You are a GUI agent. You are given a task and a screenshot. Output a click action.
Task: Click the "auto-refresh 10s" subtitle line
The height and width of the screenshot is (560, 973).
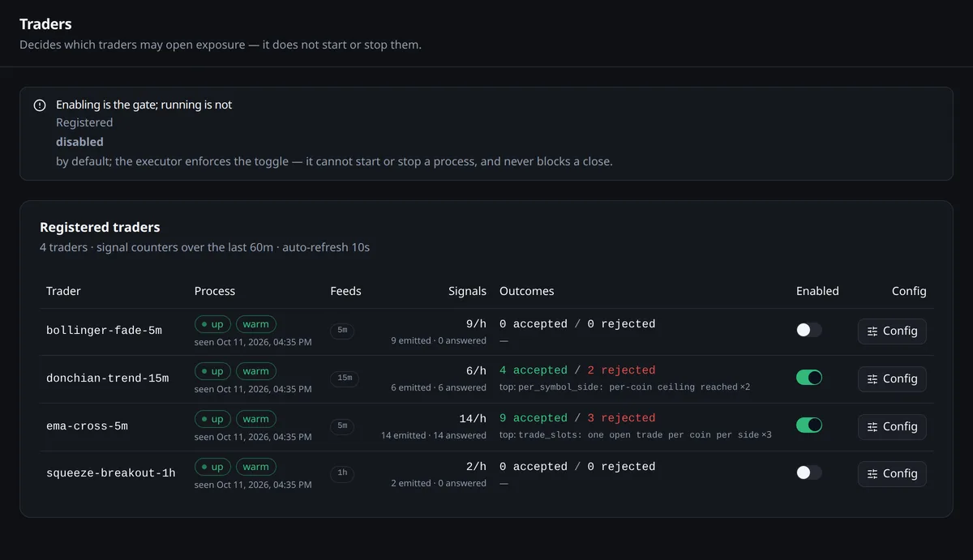pyautogui.click(x=204, y=247)
